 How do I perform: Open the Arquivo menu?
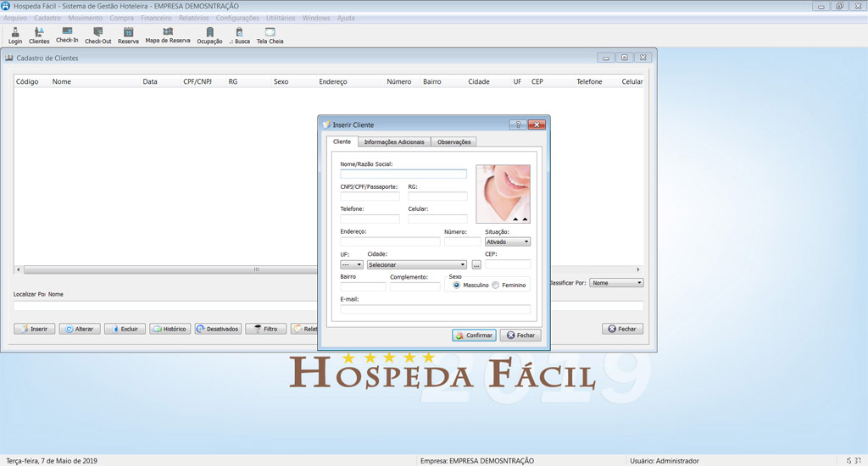point(15,18)
